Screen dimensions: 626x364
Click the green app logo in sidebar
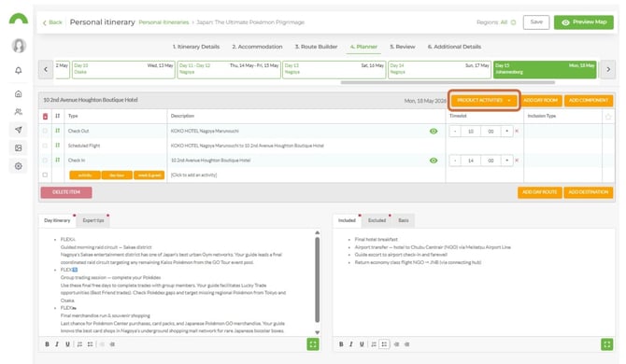pyautogui.click(x=19, y=19)
